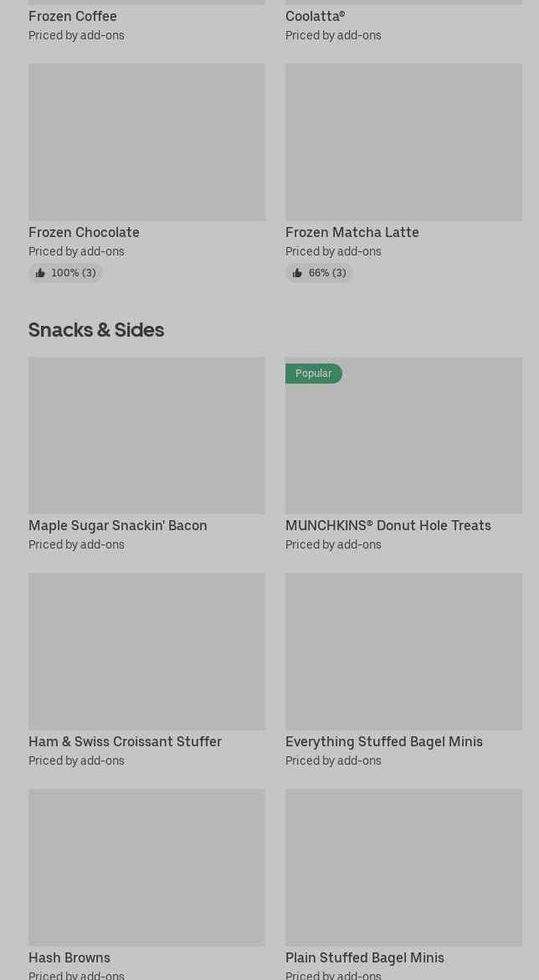Click Ham & Swiss Croissant Stuffer title
Viewport: 539px width, 980px height.
coord(125,741)
